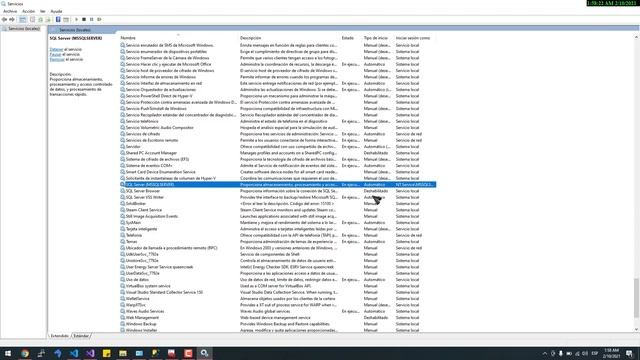Click the vertical scrollbar thumb of the services list

[636, 298]
